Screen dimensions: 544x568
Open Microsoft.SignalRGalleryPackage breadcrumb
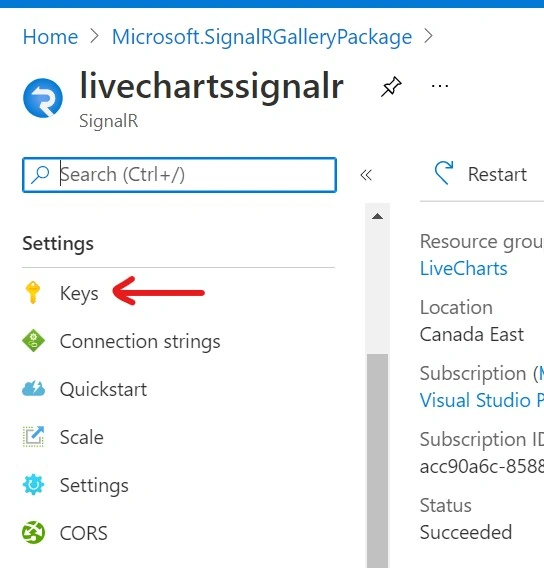[262, 37]
